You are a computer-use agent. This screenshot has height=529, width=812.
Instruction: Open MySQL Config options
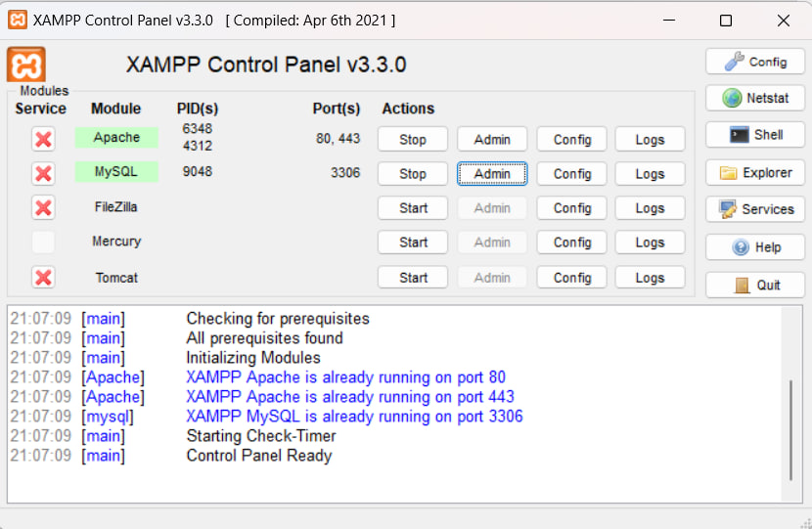pos(571,173)
